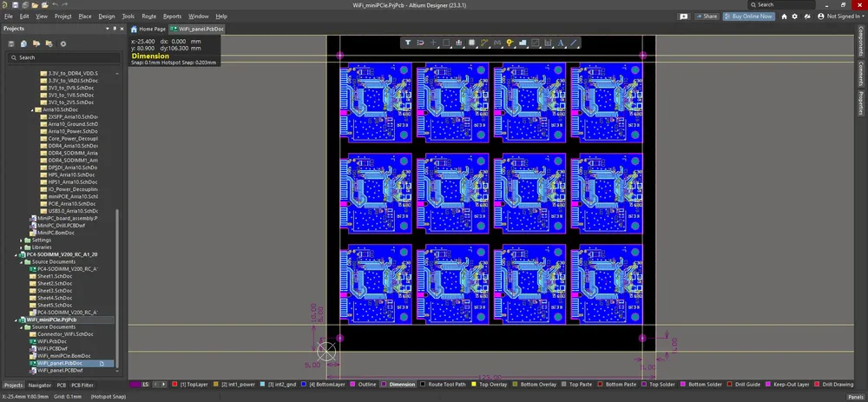This screenshot has height=402, width=868.
Task: Open the Projects panel dropdown arrow
Action: 108,29
